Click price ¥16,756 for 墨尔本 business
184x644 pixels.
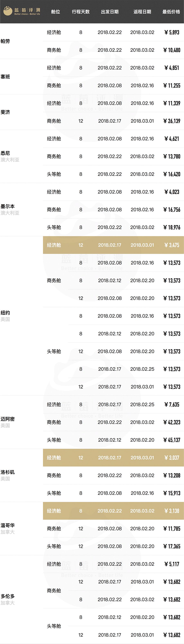pyautogui.click(x=172, y=210)
